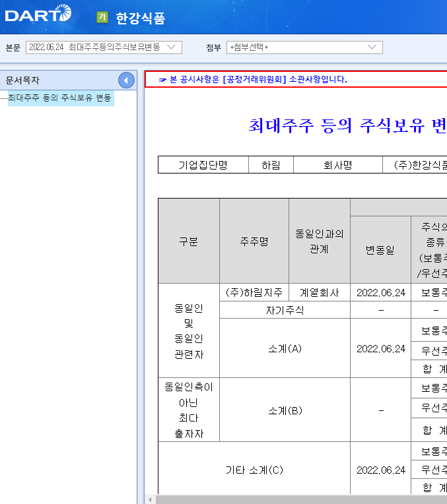Click the 한강식품 company title
The image size is (447, 504).
[141, 18]
